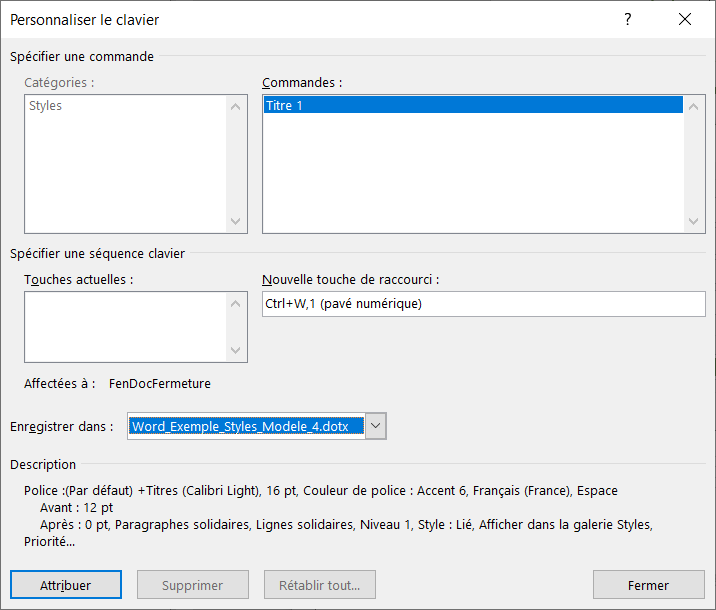Open the Enregistrer dans dropdown arrow

tap(376, 427)
